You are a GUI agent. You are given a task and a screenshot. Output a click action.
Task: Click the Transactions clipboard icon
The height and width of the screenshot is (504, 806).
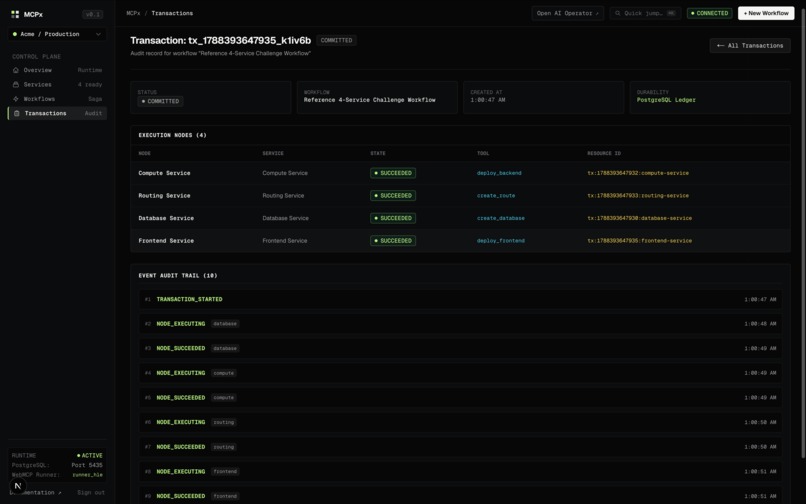(16, 113)
